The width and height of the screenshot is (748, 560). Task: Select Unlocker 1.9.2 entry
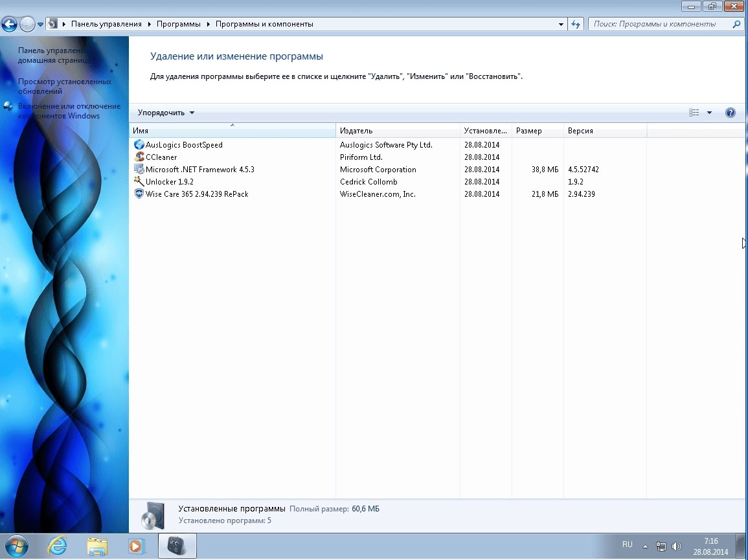pyautogui.click(x=169, y=182)
